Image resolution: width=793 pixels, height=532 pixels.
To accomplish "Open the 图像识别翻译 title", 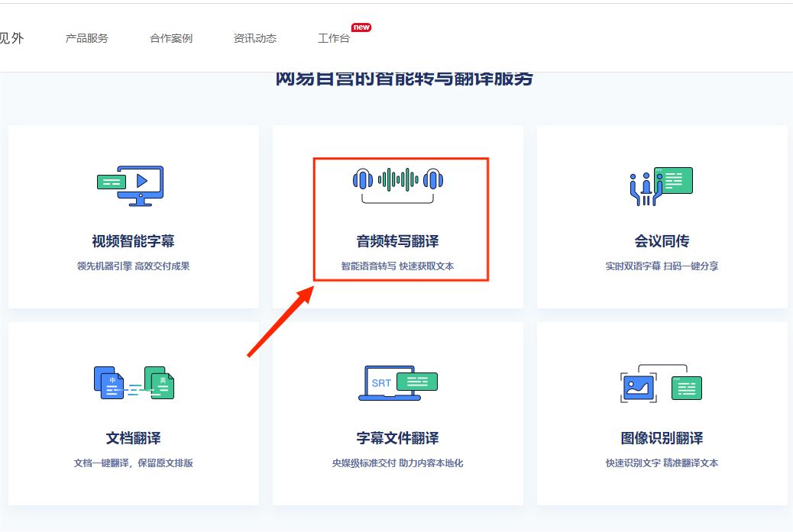I will tap(662, 438).
